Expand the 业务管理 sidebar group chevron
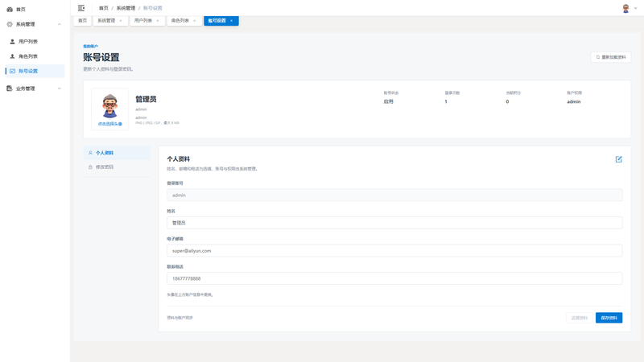The height and width of the screenshot is (362, 644). pyautogui.click(x=59, y=88)
